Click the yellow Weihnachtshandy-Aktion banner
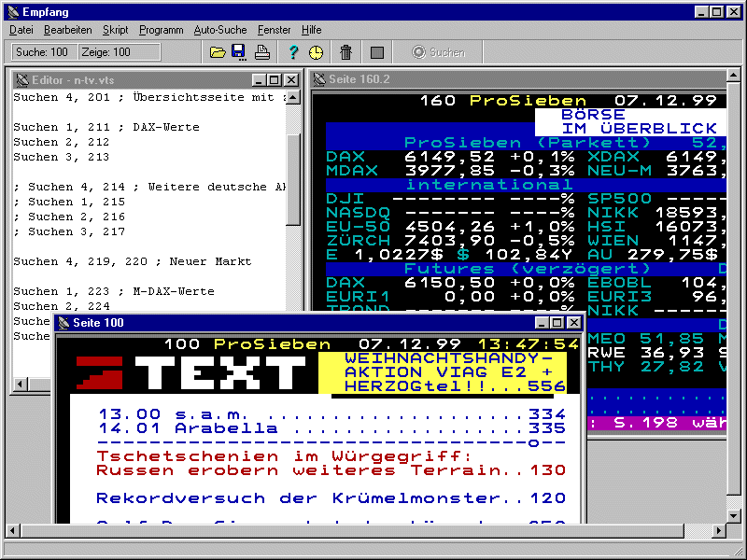 (443, 372)
